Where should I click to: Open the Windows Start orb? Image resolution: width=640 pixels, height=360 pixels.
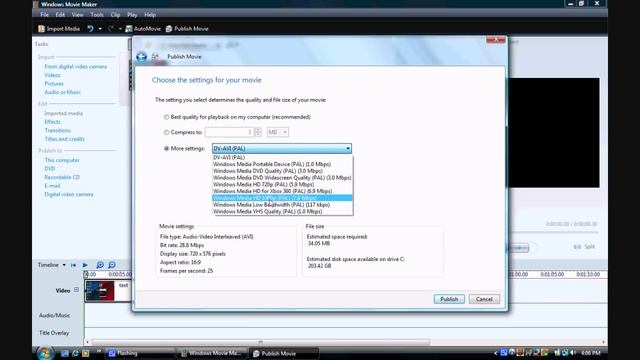coord(44,353)
